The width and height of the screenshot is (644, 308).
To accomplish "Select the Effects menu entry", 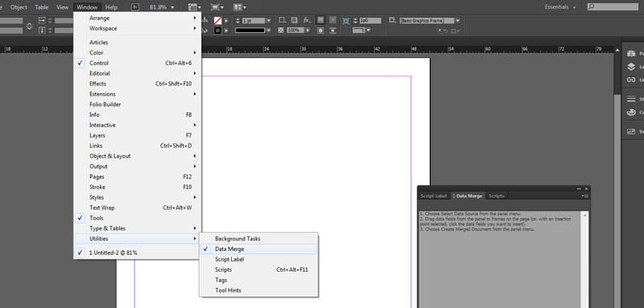I will [x=138, y=84].
